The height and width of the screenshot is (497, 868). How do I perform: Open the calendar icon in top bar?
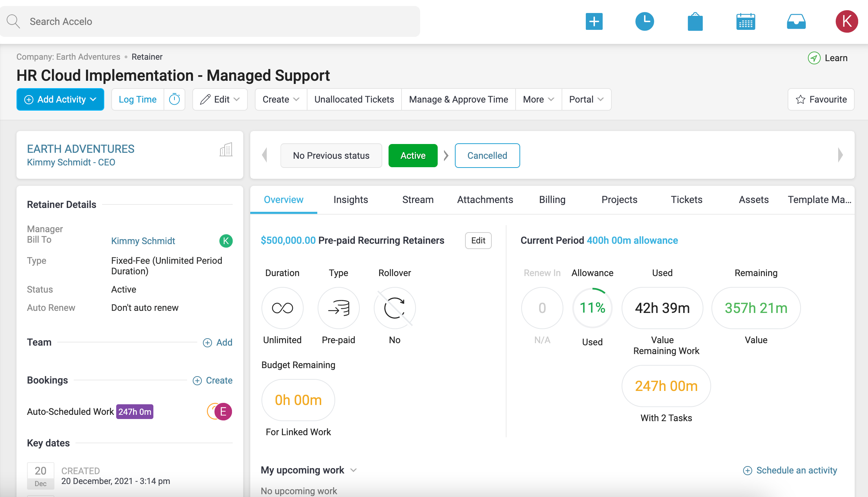point(746,21)
